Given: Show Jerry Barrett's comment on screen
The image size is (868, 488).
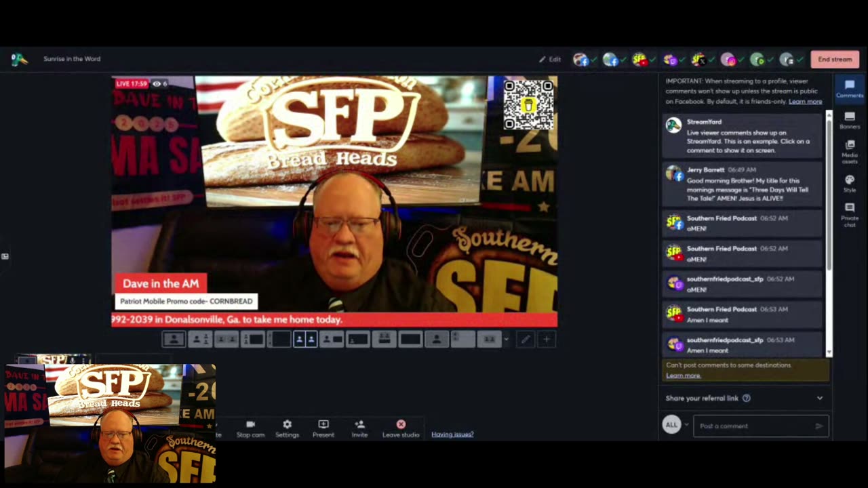Looking at the screenshot, I should pos(743,184).
